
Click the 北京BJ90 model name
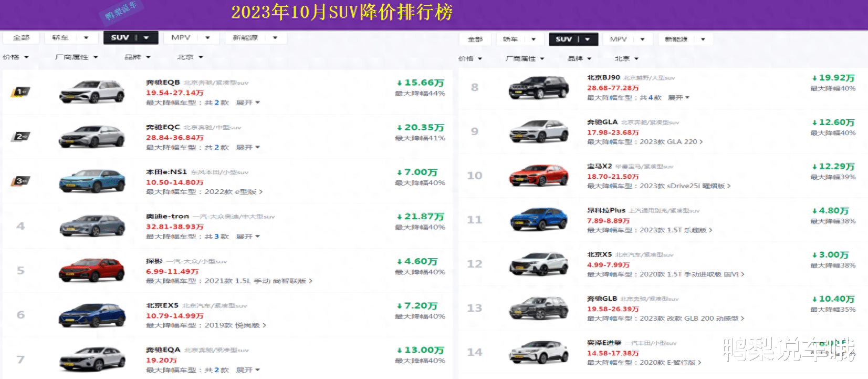pos(603,77)
